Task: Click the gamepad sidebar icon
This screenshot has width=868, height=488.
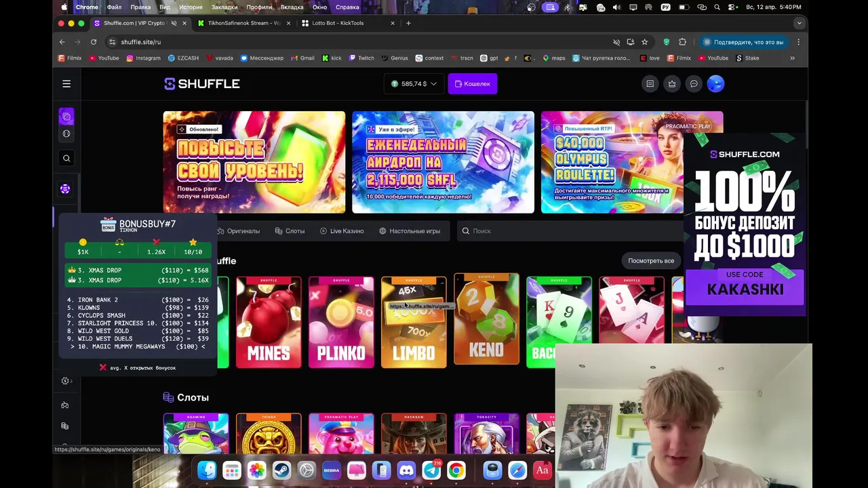Action: point(64,405)
